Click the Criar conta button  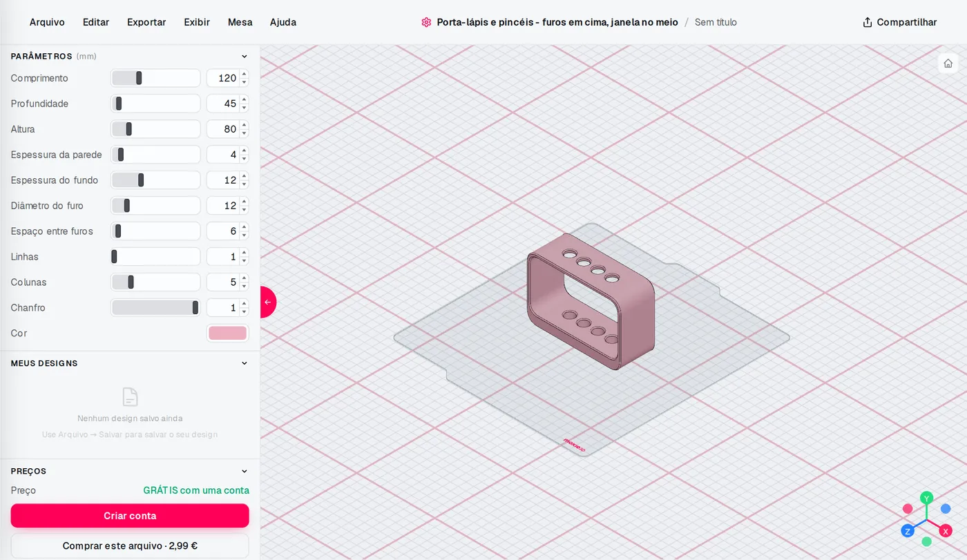pos(130,516)
